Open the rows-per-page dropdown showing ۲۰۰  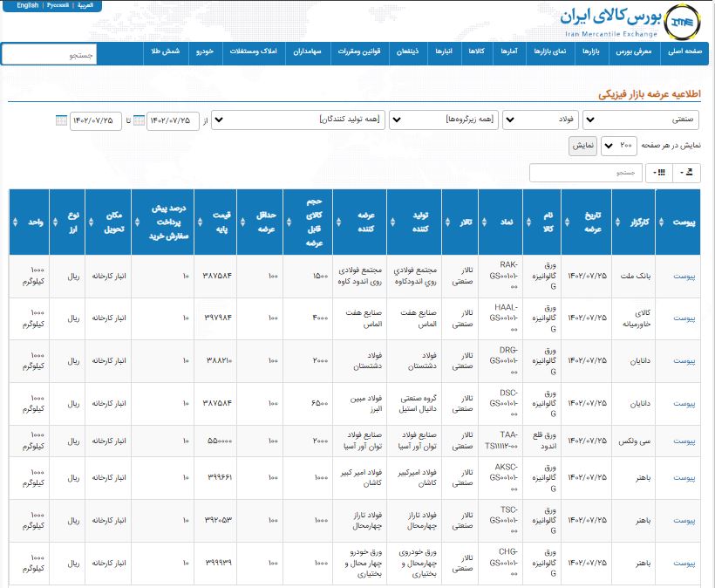click(x=619, y=146)
